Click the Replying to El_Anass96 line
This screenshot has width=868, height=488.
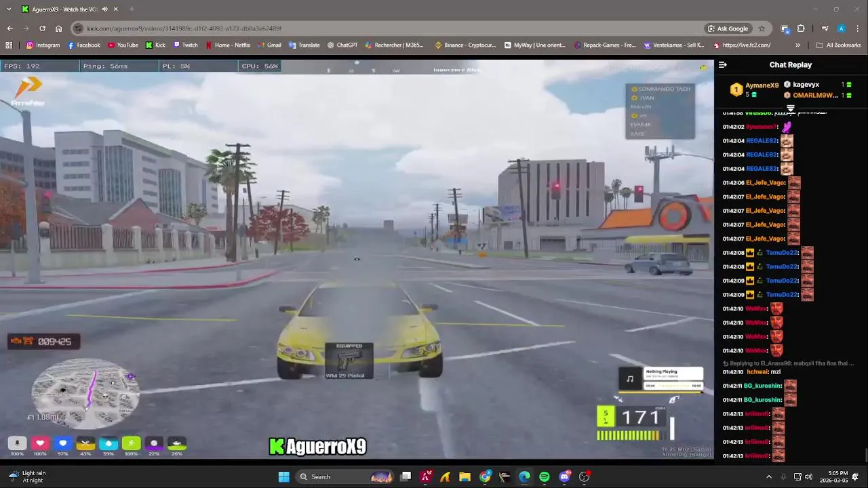(x=788, y=363)
